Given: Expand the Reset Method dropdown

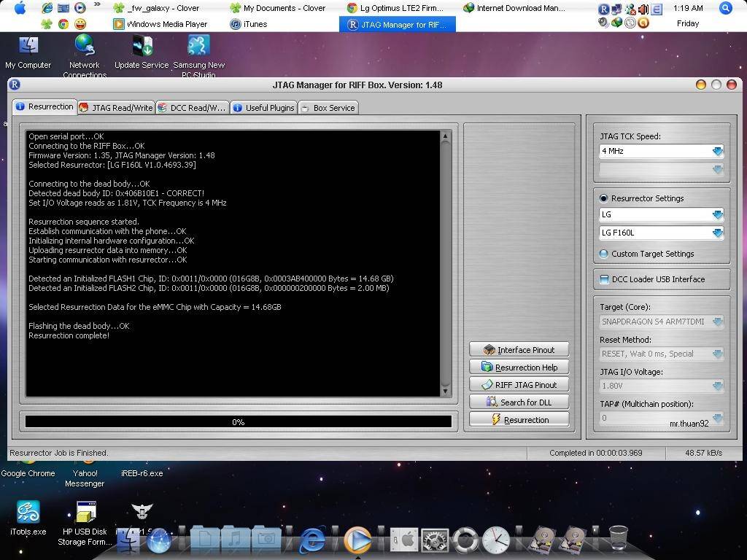Looking at the screenshot, I should pyautogui.click(x=718, y=354).
